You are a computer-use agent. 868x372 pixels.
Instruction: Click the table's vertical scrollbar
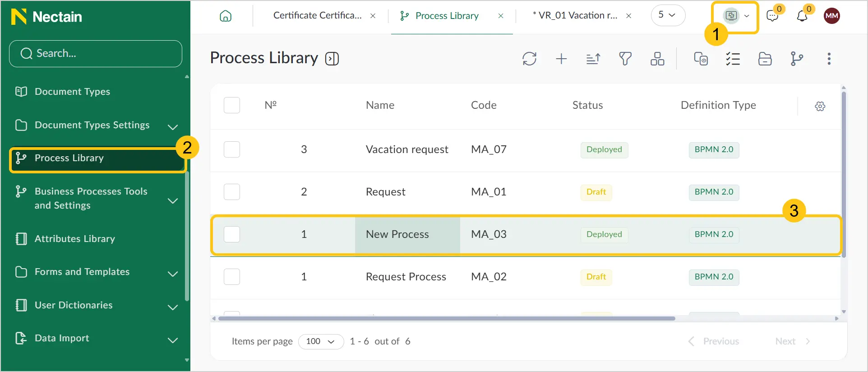point(844,174)
